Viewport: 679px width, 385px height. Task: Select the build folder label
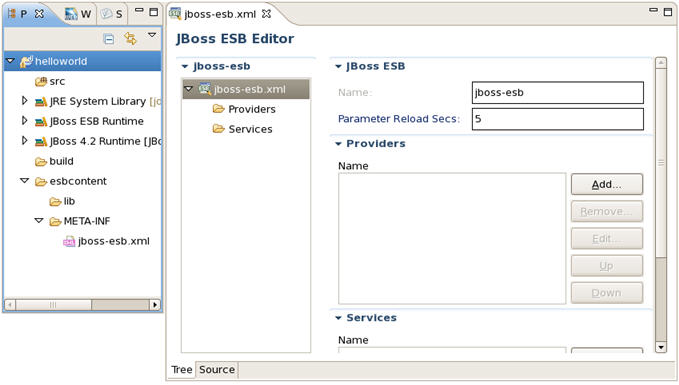(x=61, y=161)
